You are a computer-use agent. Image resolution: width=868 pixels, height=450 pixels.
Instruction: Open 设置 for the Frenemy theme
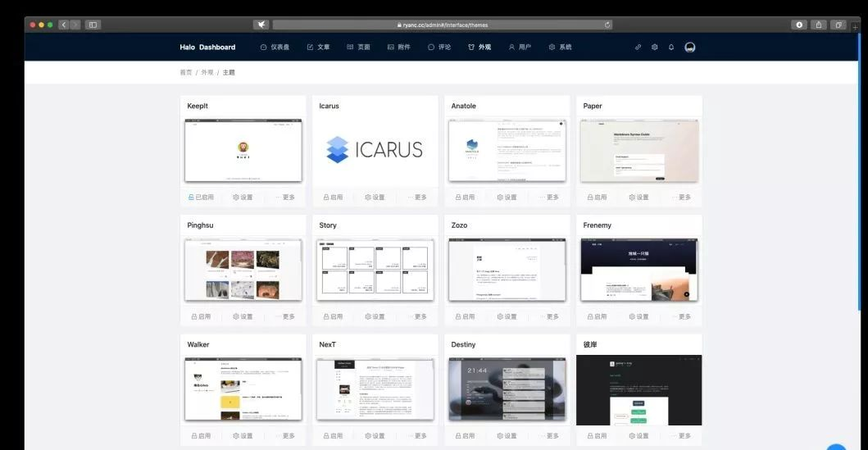639,316
